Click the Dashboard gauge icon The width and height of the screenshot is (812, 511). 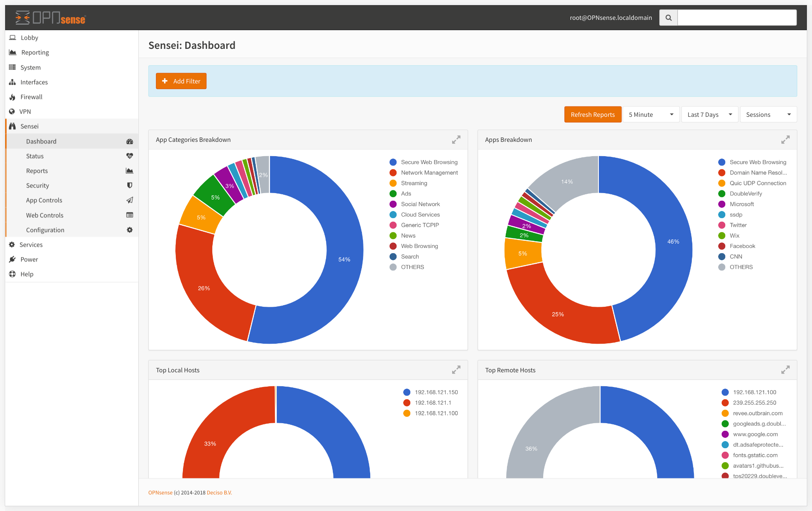(x=130, y=141)
